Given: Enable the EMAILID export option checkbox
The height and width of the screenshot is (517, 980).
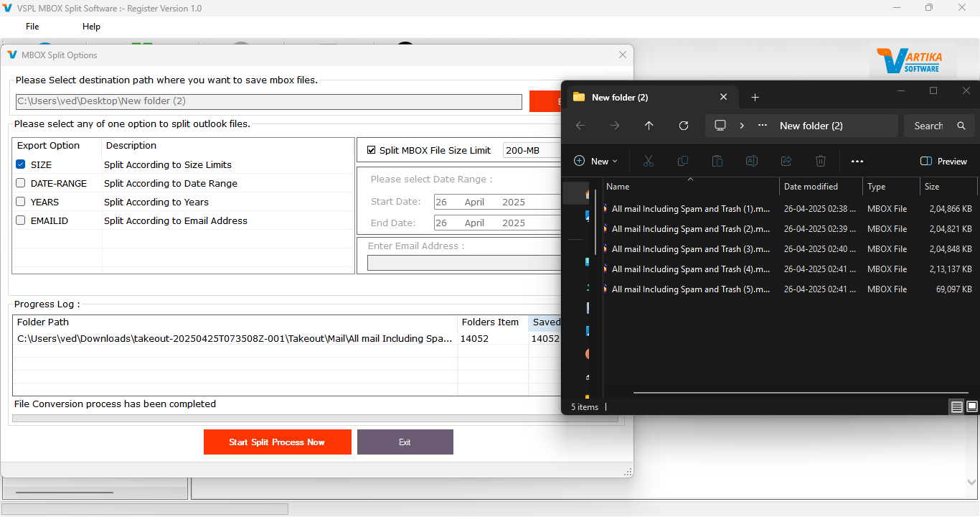Looking at the screenshot, I should coord(21,220).
